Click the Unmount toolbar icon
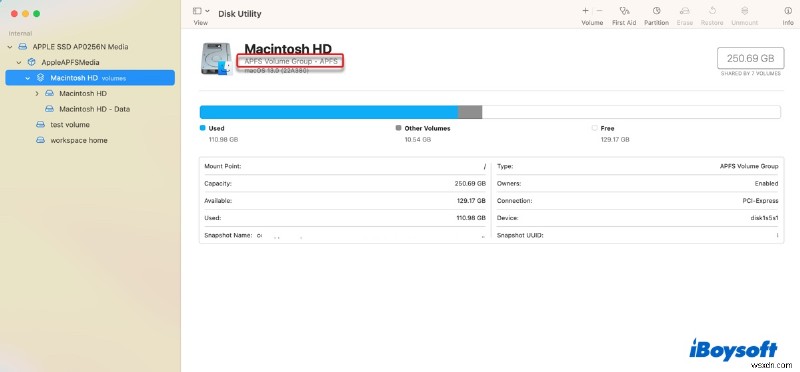 (744, 11)
